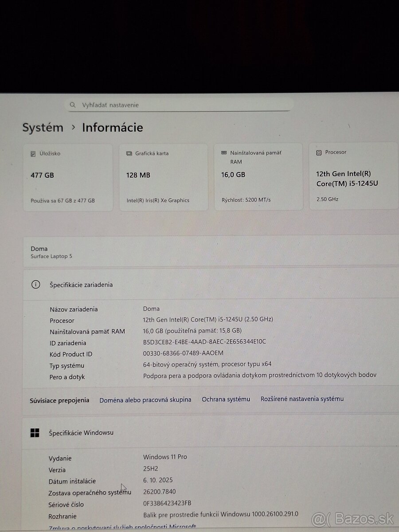The height and width of the screenshot is (532, 399).
Task: Select Informácie in the breadcrumb
Action: coord(112,128)
